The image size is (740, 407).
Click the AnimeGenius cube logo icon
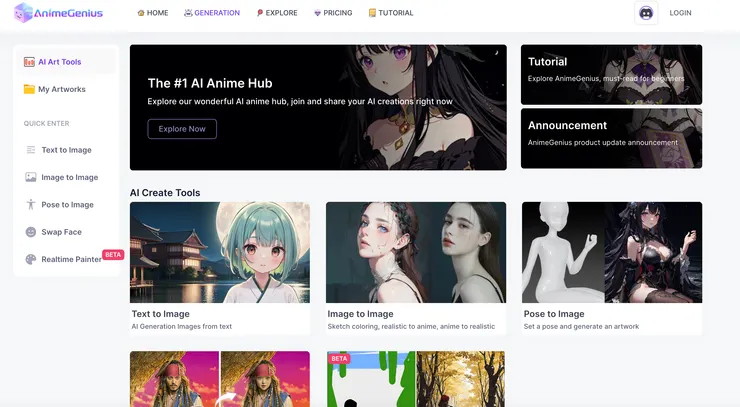(x=23, y=13)
